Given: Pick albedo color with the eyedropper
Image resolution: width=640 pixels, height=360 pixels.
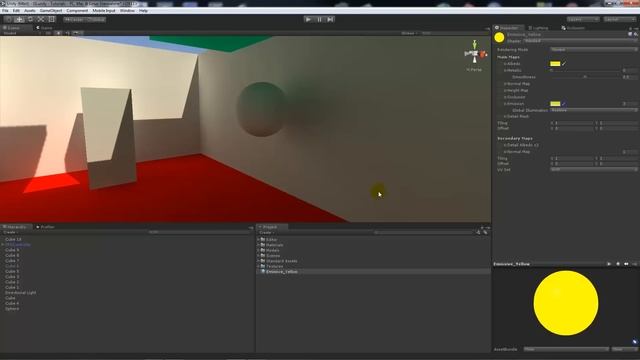Looking at the screenshot, I should tap(564, 64).
